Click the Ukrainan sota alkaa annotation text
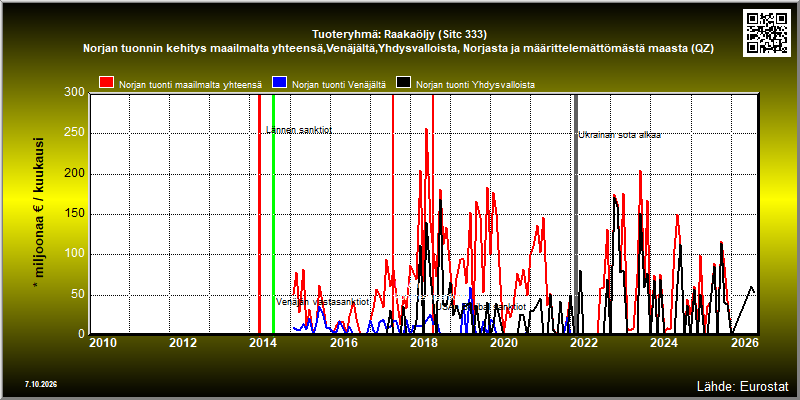800x400 pixels. point(619,135)
